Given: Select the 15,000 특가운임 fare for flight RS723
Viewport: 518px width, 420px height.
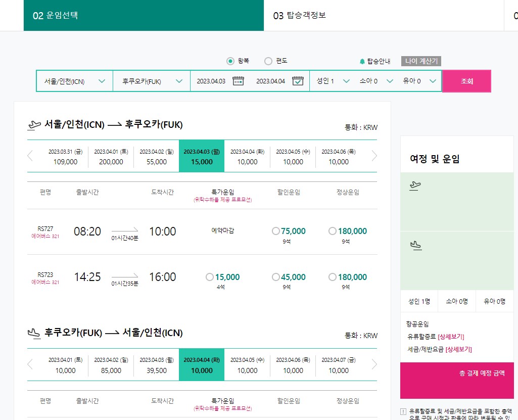Looking at the screenshot, I should 209,277.
